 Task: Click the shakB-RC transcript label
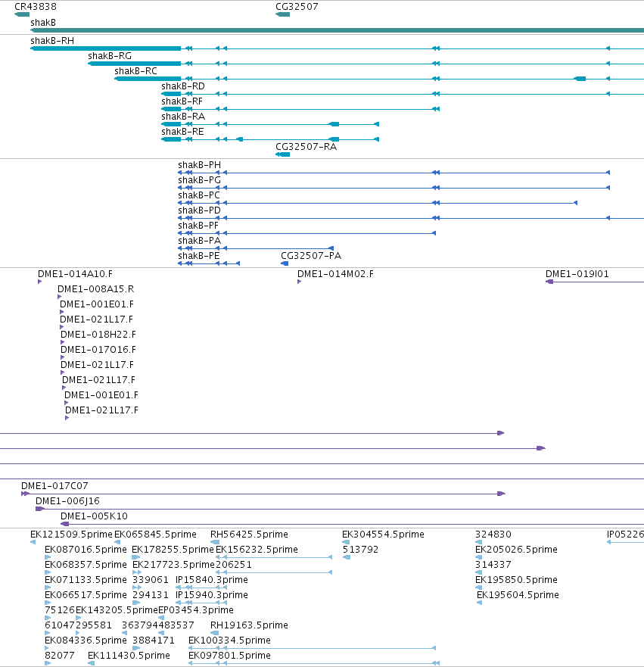(x=135, y=71)
